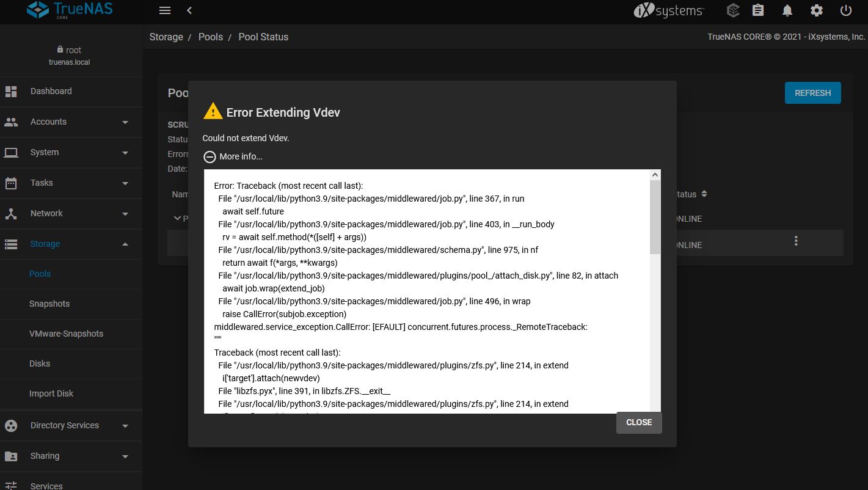Click Pool Status breadcrumb
The width and height of the screenshot is (868, 490).
[263, 37]
